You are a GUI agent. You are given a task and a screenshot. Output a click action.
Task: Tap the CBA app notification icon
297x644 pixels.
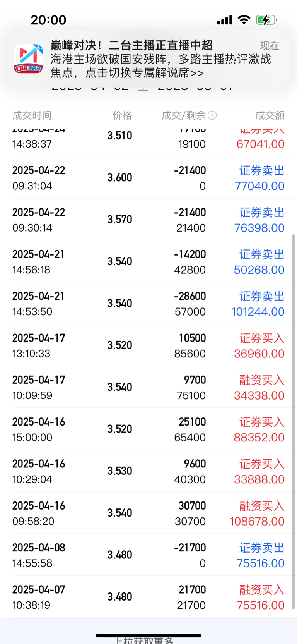(x=28, y=59)
